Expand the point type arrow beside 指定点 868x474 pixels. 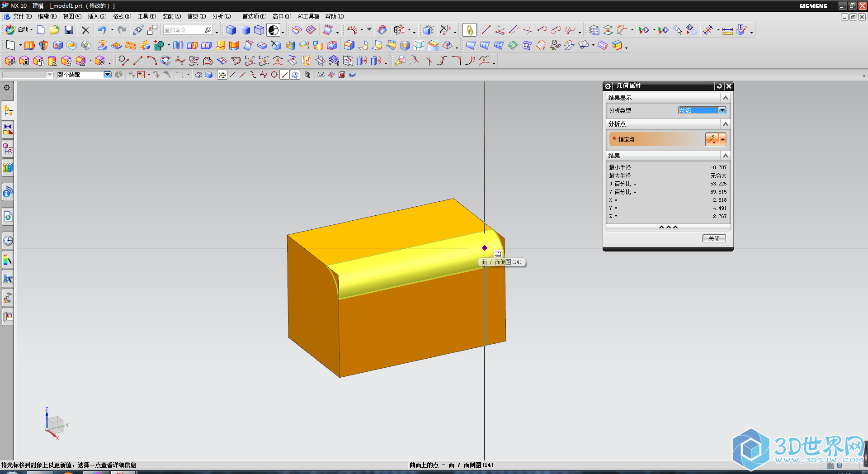point(722,139)
